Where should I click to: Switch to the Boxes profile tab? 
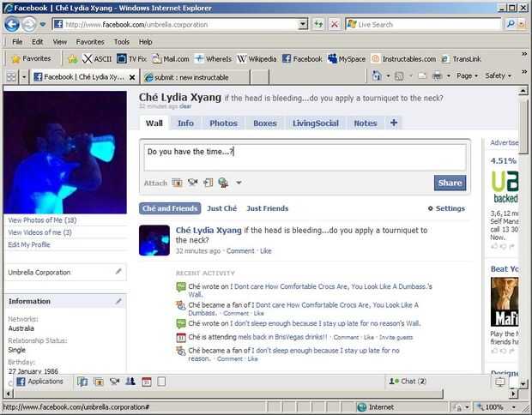pyautogui.click(x=265, y=123)
